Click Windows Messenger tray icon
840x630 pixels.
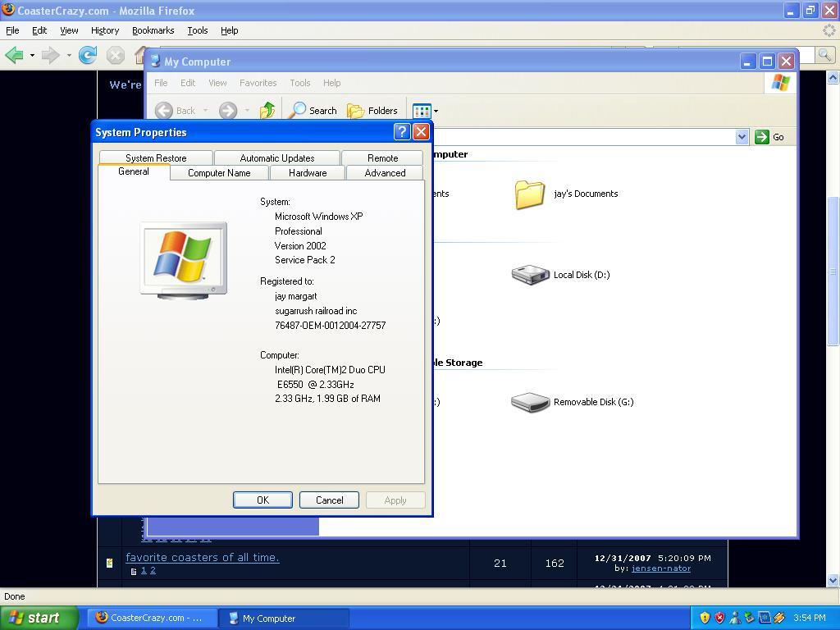(735, 618)
